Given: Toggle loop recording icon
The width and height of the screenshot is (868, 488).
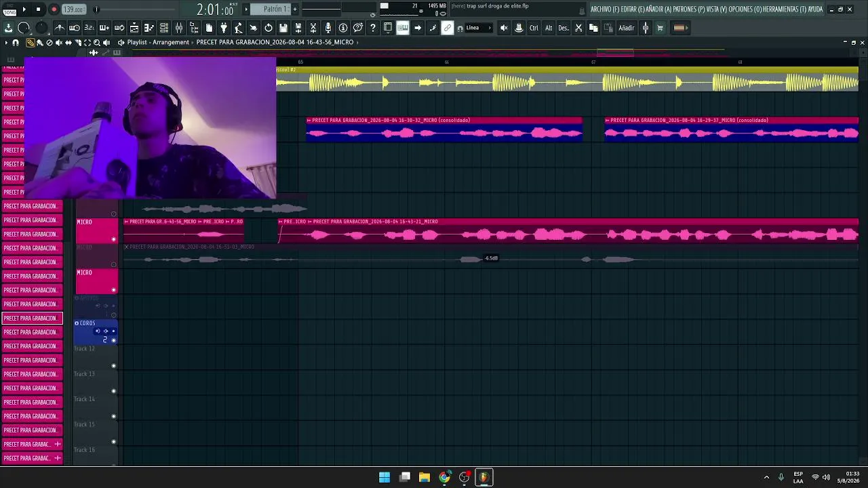Looking at the screenshot, I should pos(119,28).
